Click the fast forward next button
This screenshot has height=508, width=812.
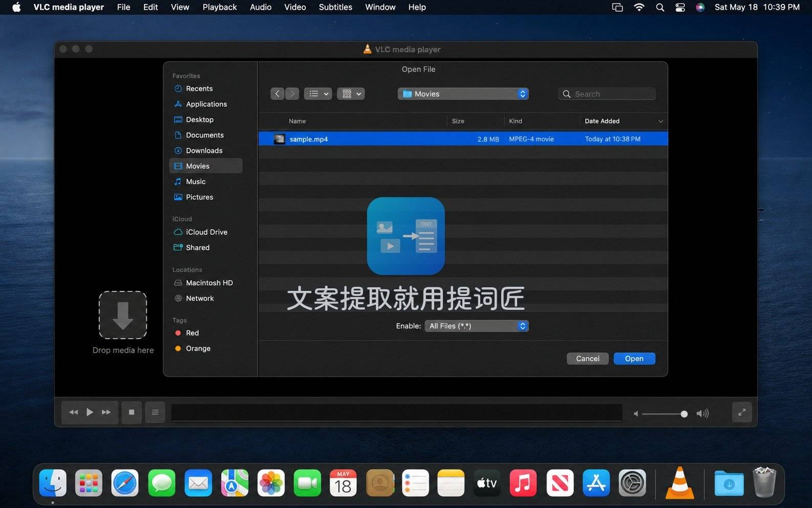click(x=106, y=412)
